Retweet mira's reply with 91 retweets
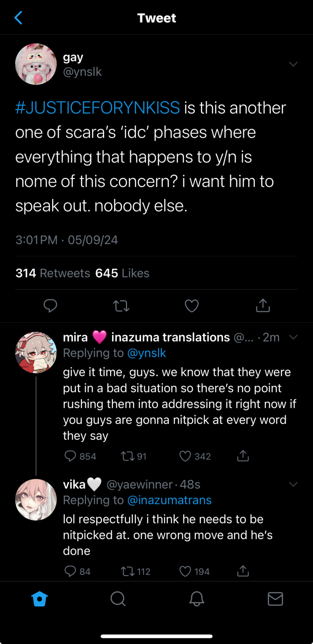This screenshot has height=644, width=313. pos(128,456)
